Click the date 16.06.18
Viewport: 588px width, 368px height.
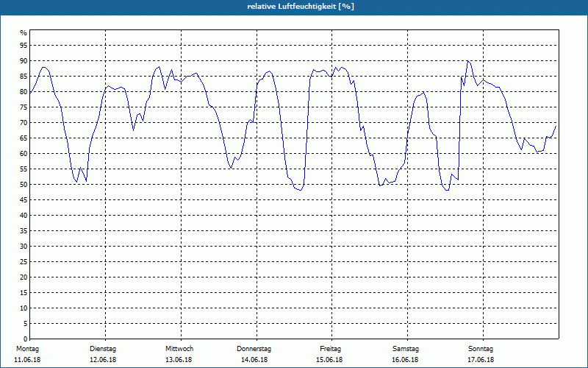point(405,360)
